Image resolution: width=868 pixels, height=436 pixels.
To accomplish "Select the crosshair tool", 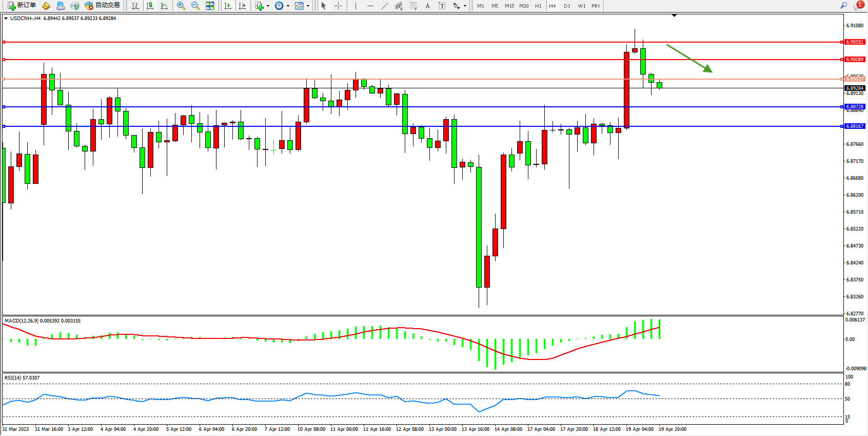I will pyautogui.click(x=339, y=6).
